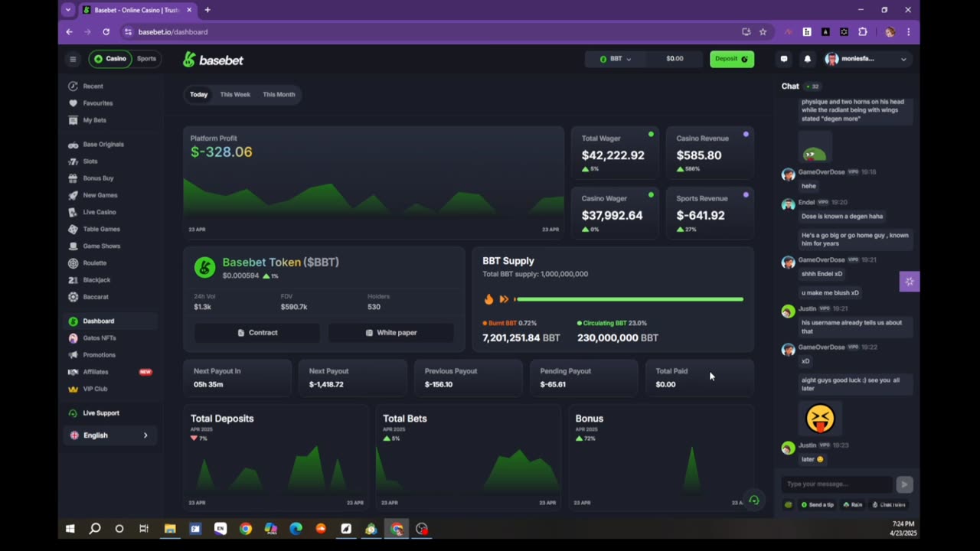The image size is (980, 551).
Task: Open Live Support in the sidebar
Action: pos(101,413)
